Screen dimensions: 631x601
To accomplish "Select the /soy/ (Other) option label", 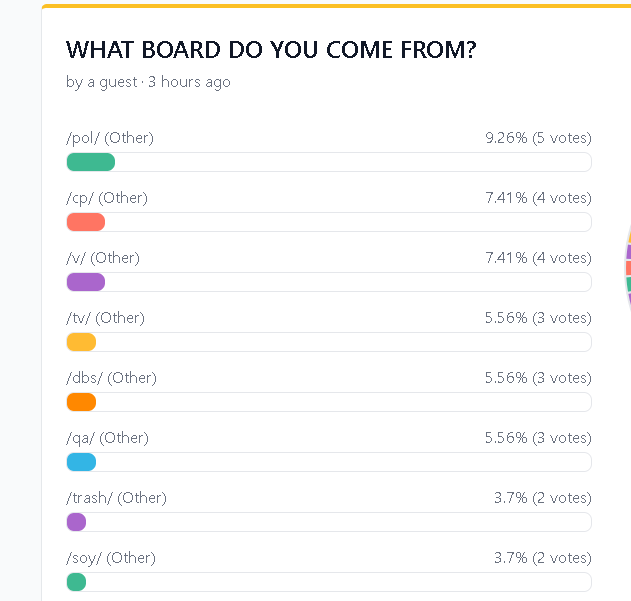I will [111, 558].
